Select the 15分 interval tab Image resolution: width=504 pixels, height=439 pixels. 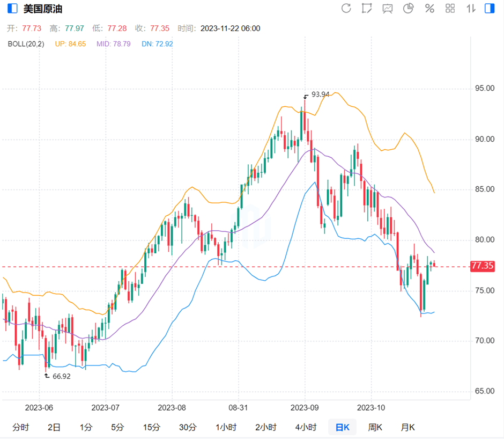(152, 427)
